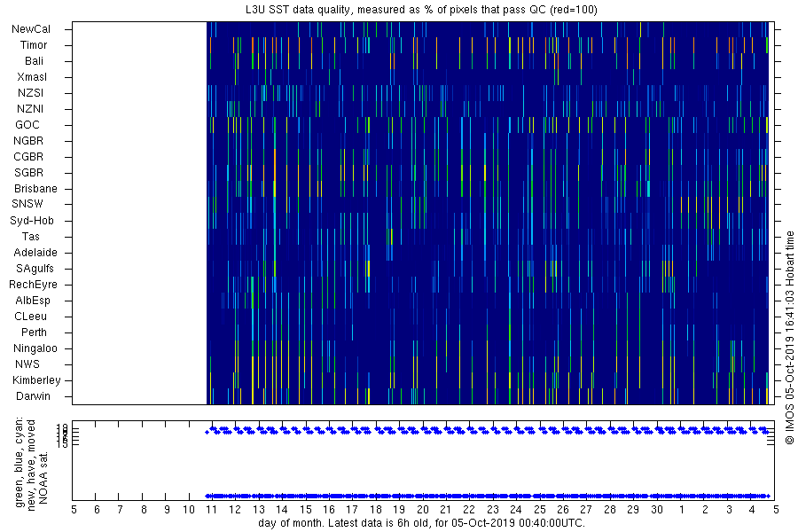
Task: Select the NWS region label
Action: tap(27, 364)
